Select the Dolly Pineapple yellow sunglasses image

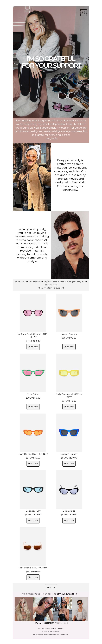tap(69, 372)
